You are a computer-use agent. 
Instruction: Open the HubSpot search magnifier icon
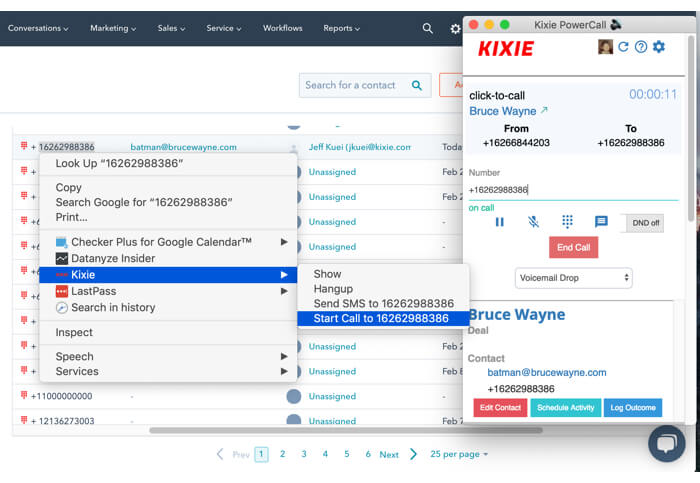[427, 29]
